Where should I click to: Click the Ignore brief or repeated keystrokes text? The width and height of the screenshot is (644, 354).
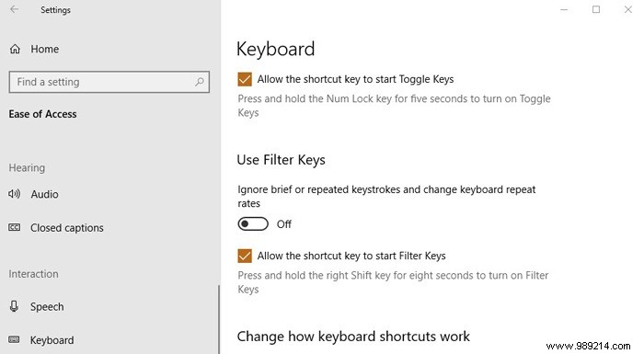tap(386, 196)
